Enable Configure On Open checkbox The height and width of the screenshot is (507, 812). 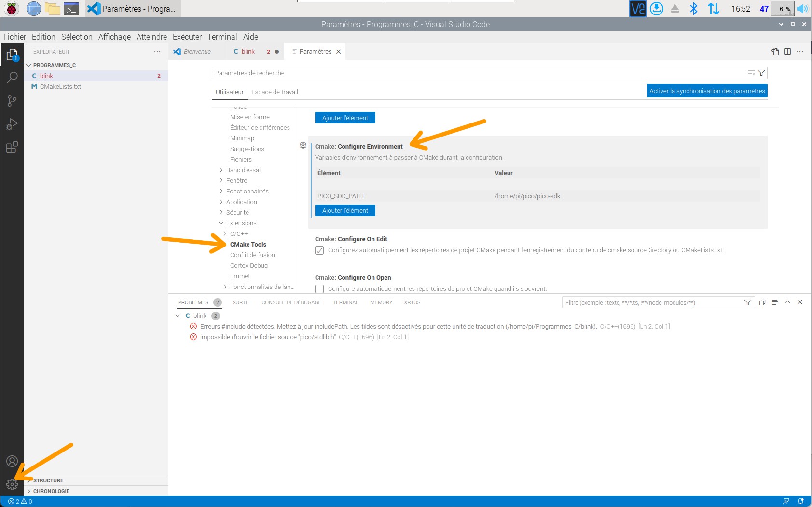pyautogui.click(x=319, y=289)
